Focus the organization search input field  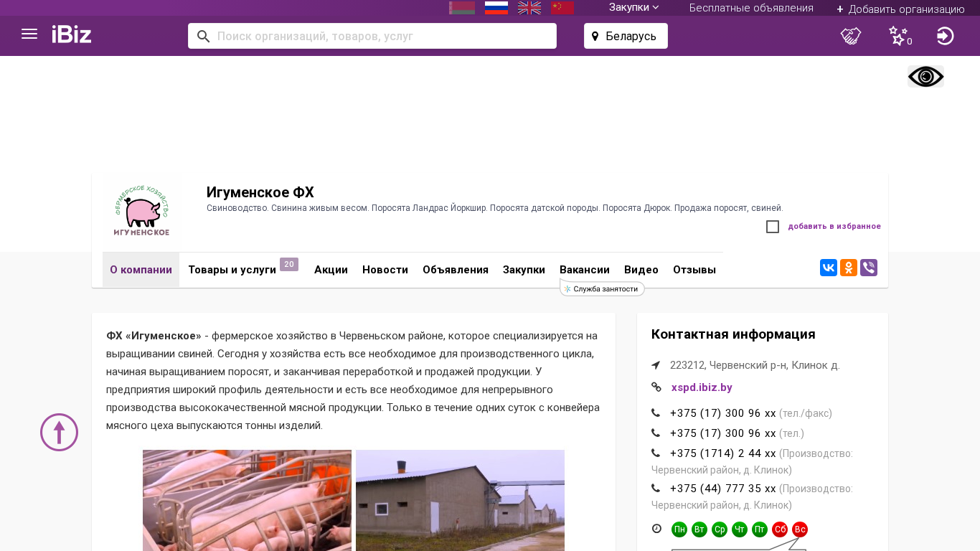(x=372, y=36)
